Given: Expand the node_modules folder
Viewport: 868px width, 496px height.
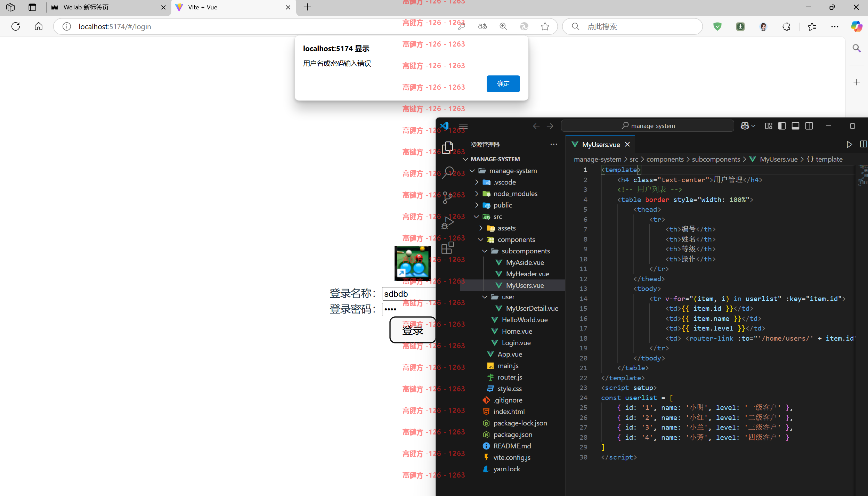Looking at the screenshot, I should (x=477, y=194).
